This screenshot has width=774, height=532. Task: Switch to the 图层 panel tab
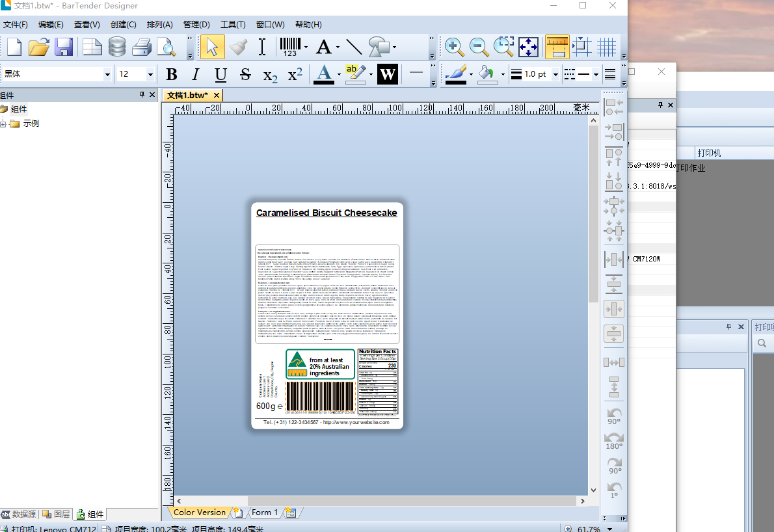coord(57,514)
